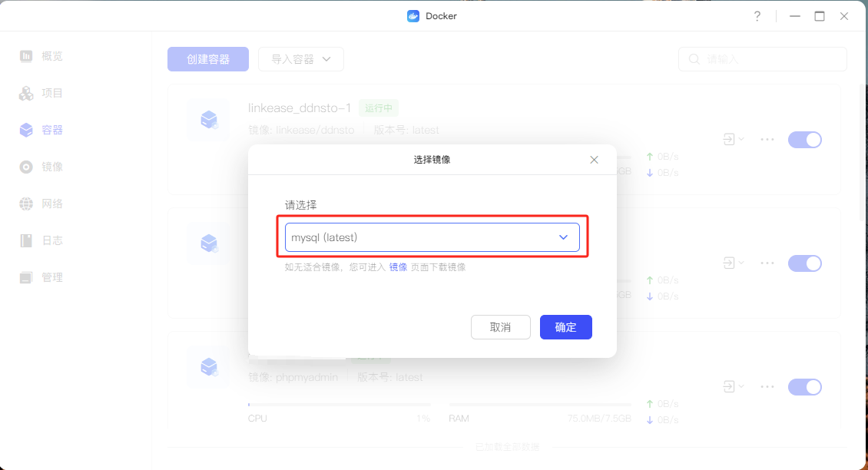Open more options for phpmyadmin container
Viewport: 868px width, 470px height.
[x=767, y=386]
